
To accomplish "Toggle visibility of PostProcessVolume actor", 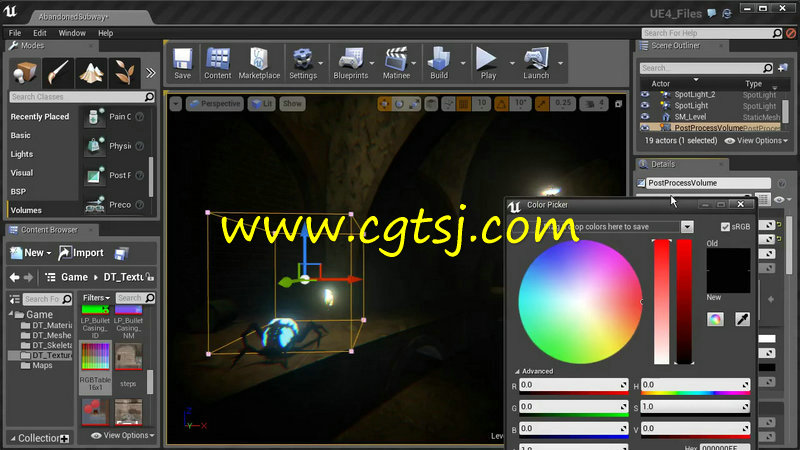I will click(x=645, y=128).
